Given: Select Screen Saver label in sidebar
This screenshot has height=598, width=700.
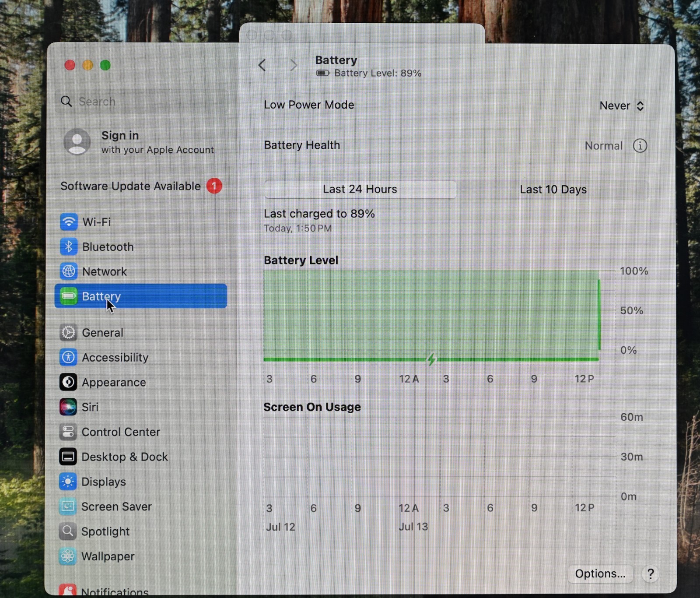Looking at the screenshot, I should [116, 507].
